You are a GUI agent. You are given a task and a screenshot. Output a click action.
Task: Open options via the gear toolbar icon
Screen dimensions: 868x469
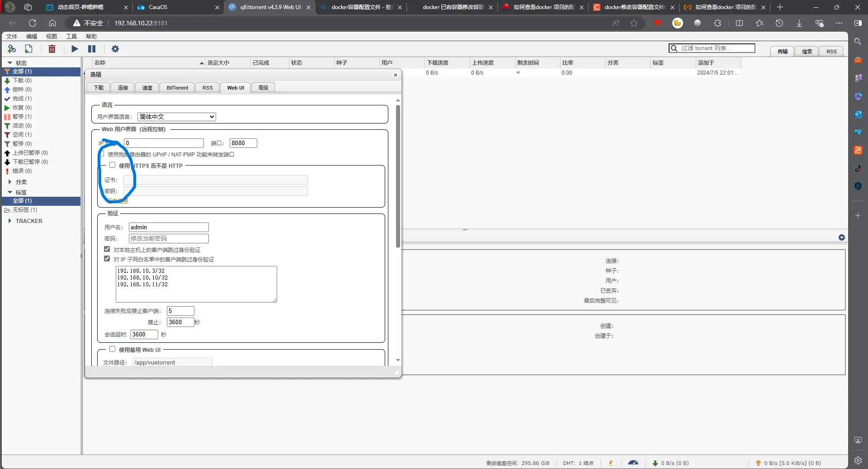[x=115, y=49]
